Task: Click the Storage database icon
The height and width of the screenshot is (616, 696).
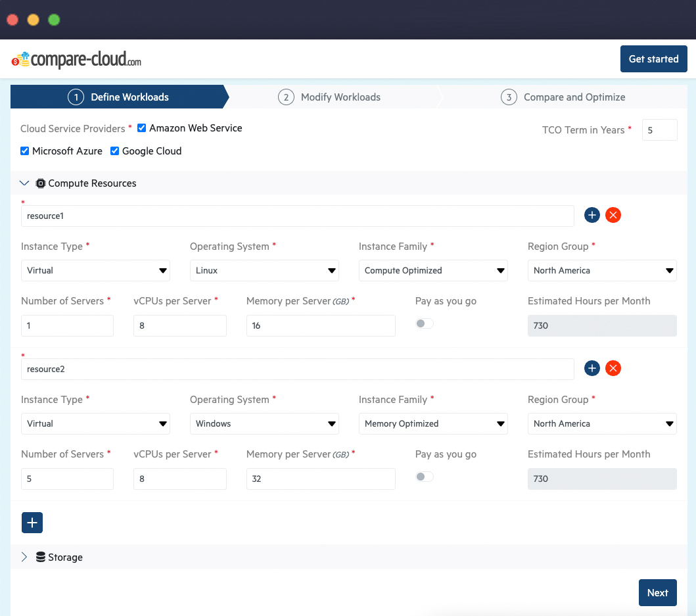Action: (x=41, y=557)
